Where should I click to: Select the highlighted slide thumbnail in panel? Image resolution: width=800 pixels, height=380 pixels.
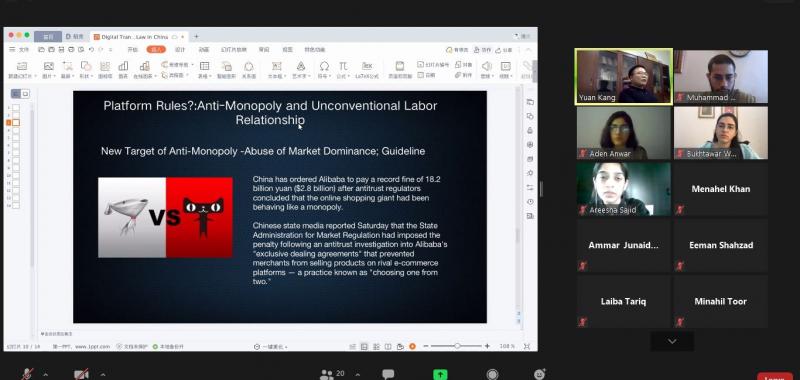(16, 122)
